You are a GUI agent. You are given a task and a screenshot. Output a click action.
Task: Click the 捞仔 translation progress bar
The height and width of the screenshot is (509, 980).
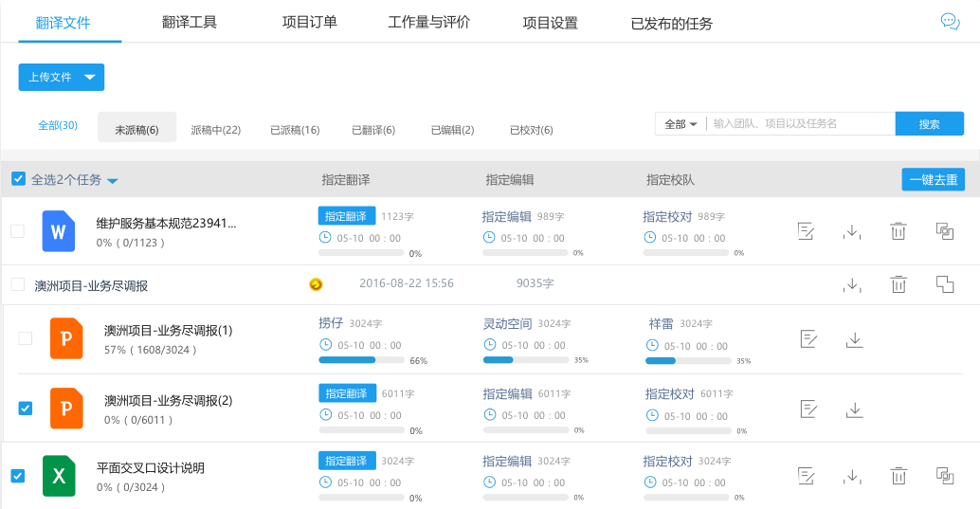click(x=362, y=360)
